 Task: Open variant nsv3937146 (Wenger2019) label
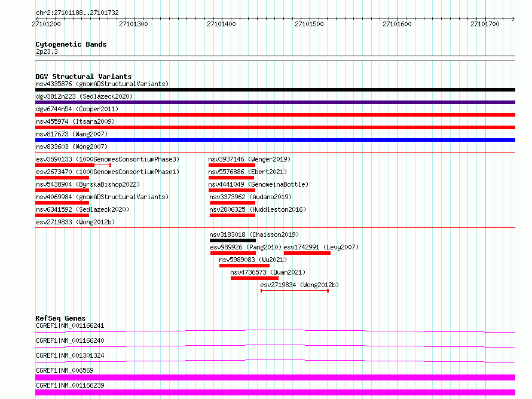[x=249, y=159]
